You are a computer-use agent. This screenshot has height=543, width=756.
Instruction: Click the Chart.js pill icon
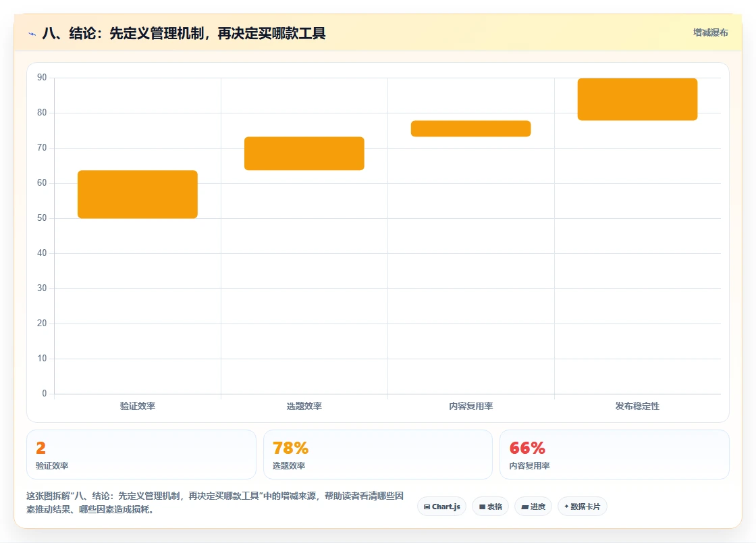click(427, 507)
